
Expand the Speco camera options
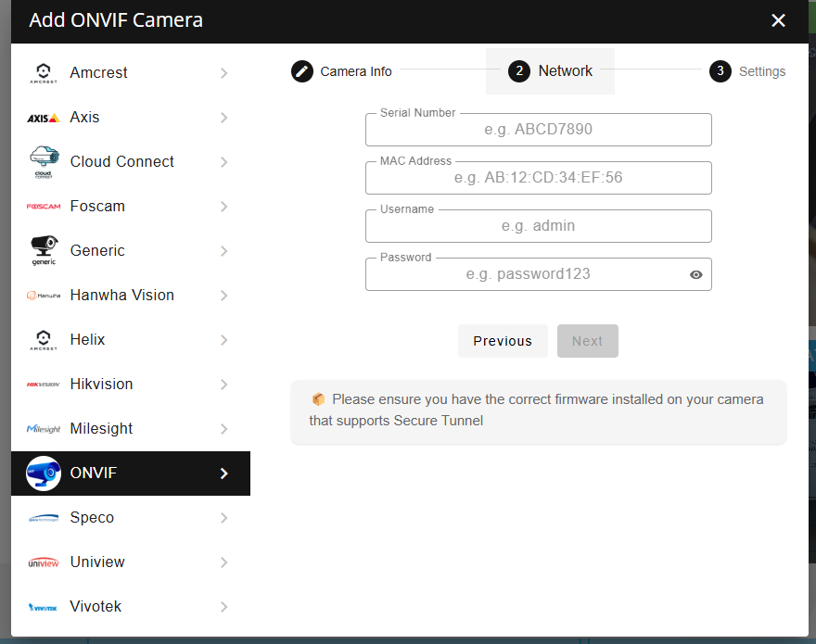(223, 517)
